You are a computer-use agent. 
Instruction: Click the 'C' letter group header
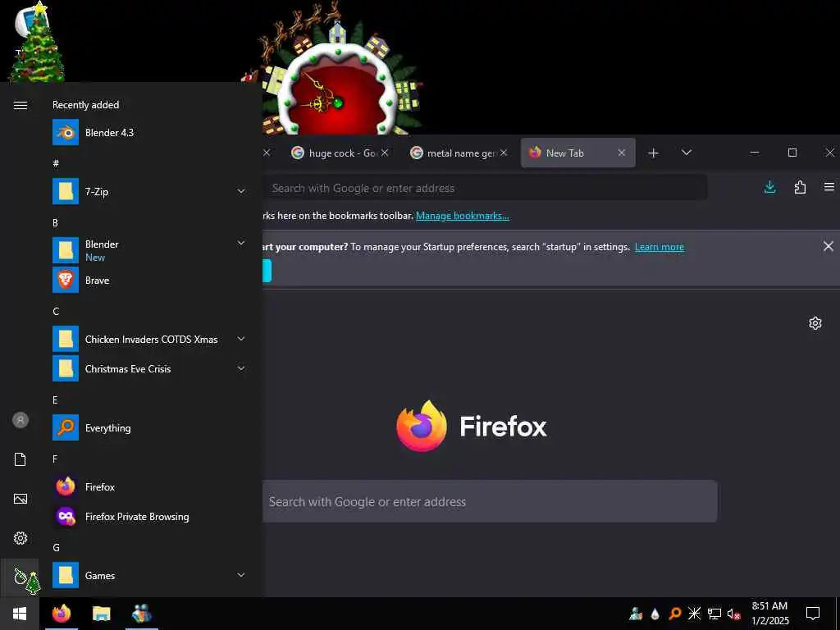(x=56, y=311)
